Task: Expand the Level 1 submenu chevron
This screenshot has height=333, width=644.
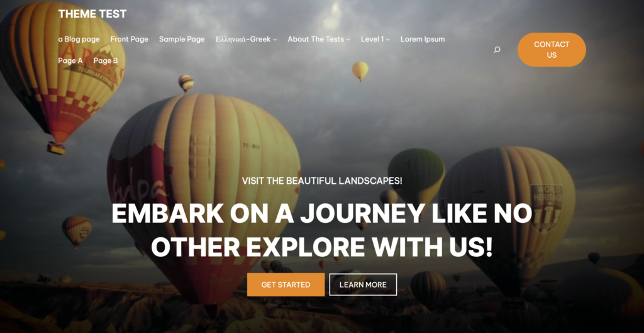Action: 387,40
